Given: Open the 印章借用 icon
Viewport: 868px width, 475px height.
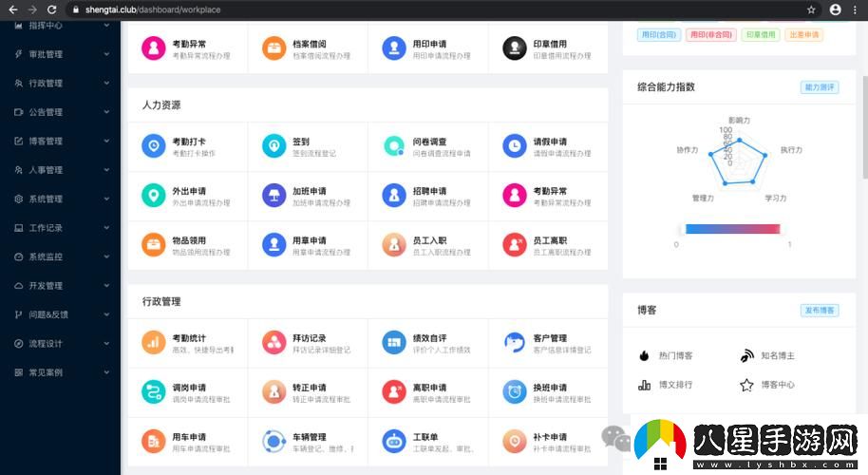Looking at the screenshot, I should click(515, 48).
